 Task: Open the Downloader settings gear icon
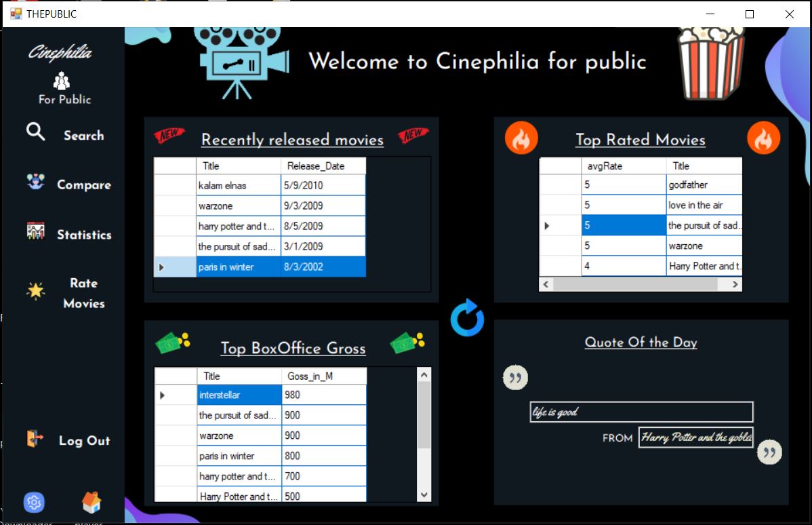(34, 502)
